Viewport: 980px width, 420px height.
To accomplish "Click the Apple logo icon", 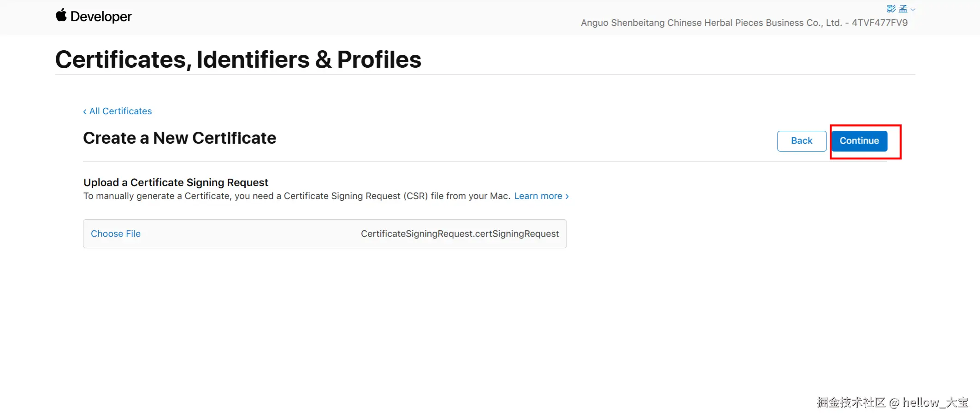I will coord(61,15).
